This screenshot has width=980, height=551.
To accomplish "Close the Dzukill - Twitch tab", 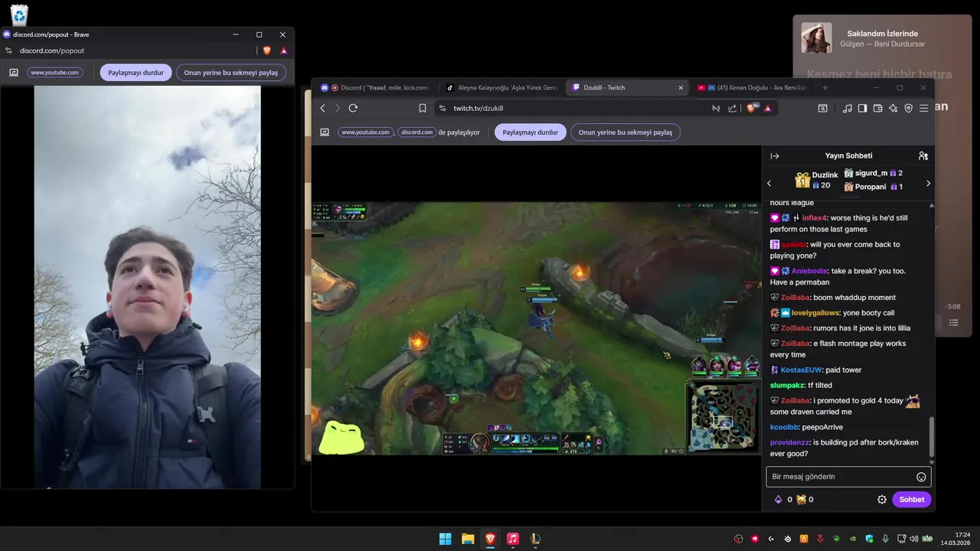I will coord(681,88).
